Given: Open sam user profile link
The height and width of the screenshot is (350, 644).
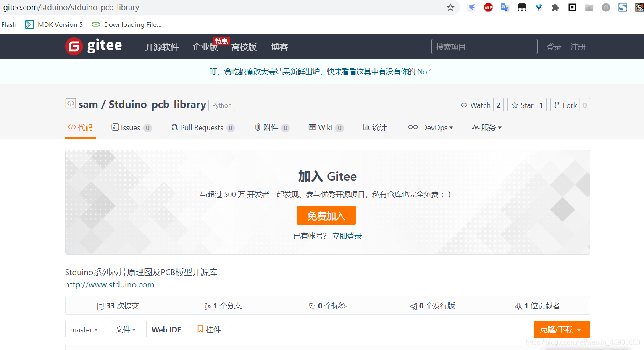Looking at the screenshot, I should coord(88,105).
